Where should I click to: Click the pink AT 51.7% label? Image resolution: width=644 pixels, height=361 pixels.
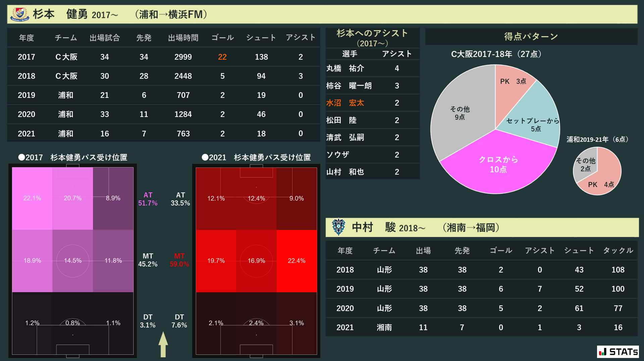[x=148, y=199]
